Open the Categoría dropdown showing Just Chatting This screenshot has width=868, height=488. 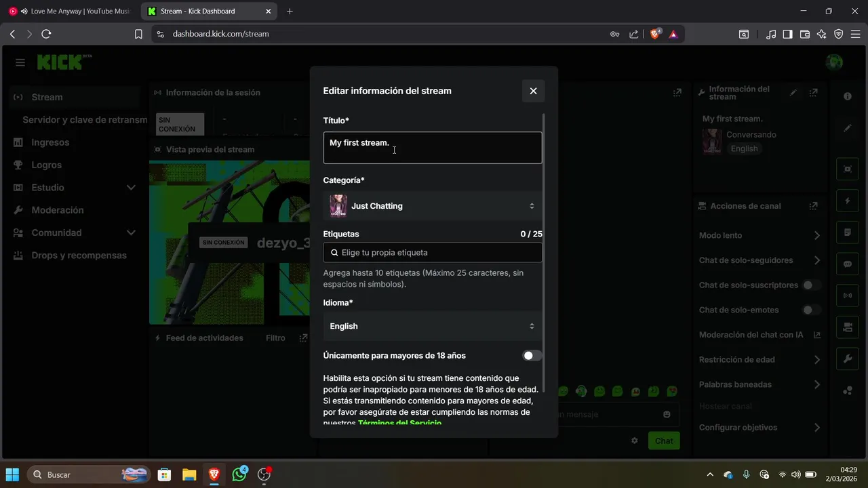tap(433, 206)
